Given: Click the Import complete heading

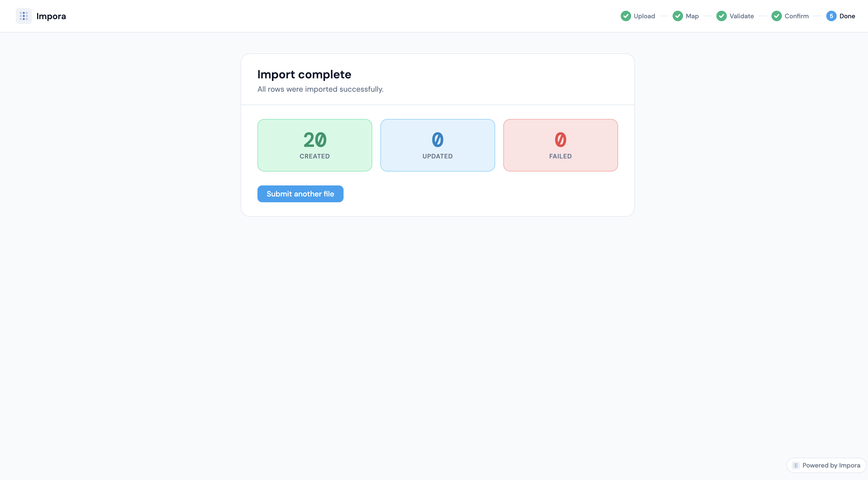Looking at the screenshot, I should [x=304, y=74].
